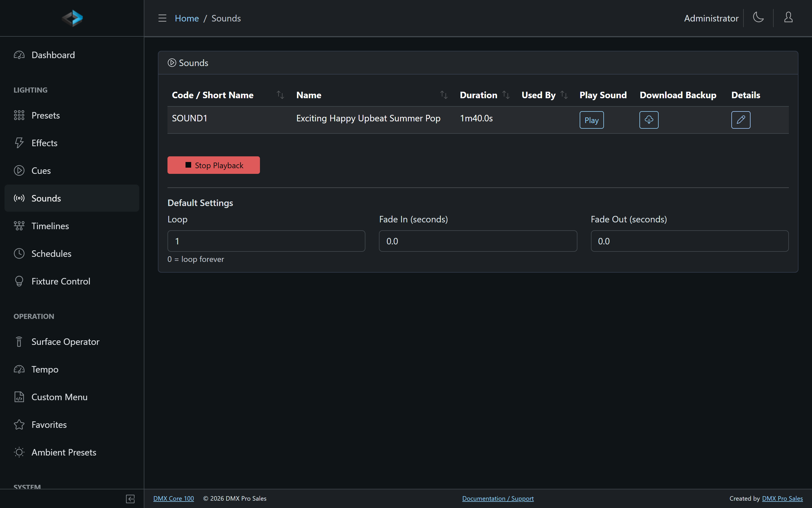The image size is (812, 508).
Task: Click the Presets grid icon
Action: (x=19, y=115)
